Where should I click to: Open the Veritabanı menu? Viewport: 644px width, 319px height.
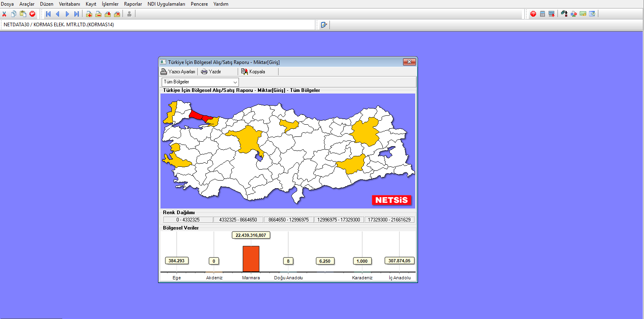pyautogui.click(x=70, y=4)
